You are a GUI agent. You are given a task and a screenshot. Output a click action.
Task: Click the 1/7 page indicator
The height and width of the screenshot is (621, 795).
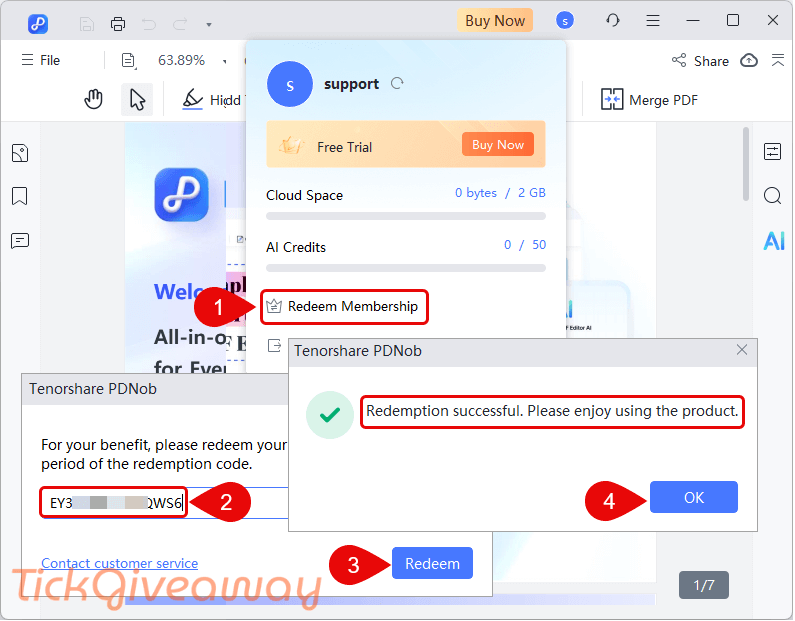(x=704, y=585)
